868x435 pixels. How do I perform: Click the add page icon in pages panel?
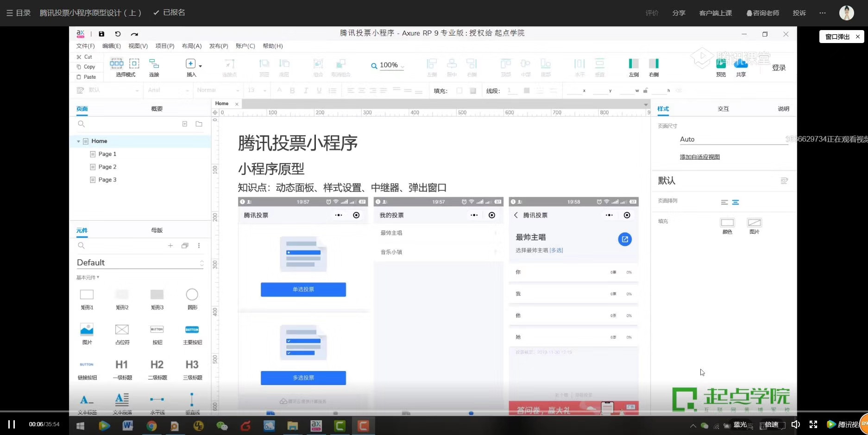point(185,124)
